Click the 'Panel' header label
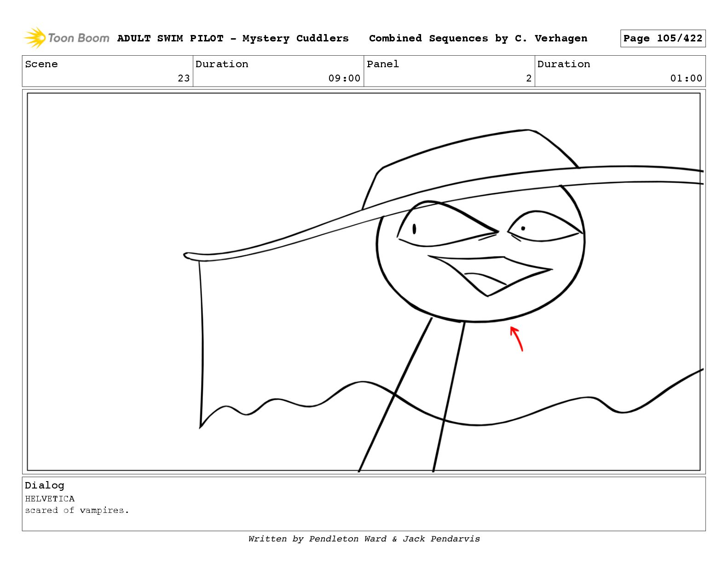This screenshot has height=564, width=728. [x=383, y=64]
